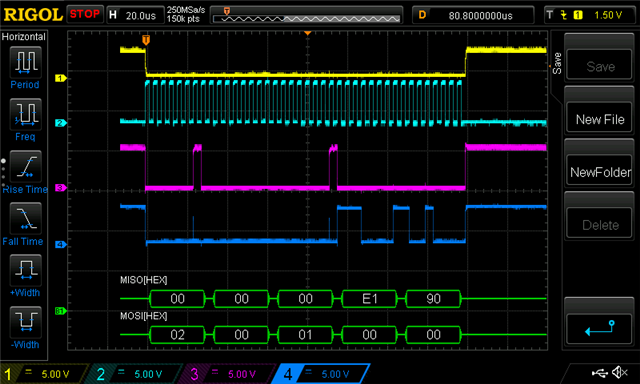Click the channel 1 yellow ground marker
This screenshot has width=640, height=384.
(x=60, y=78)
